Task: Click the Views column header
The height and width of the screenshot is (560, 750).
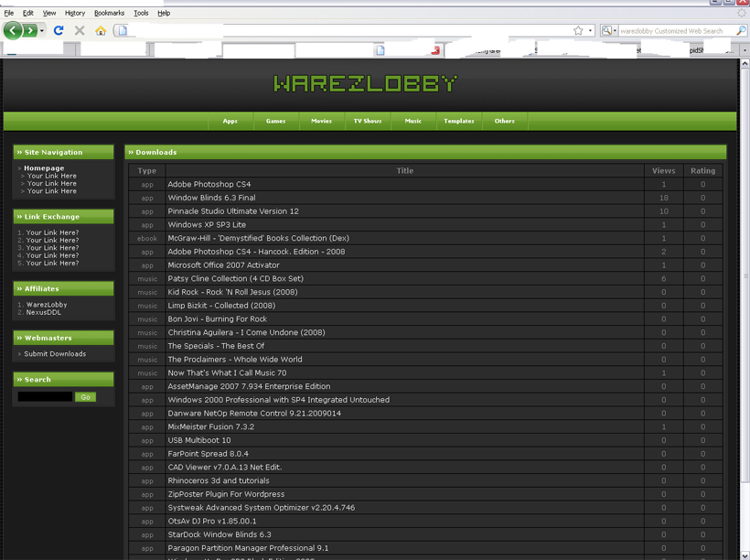Action: click(663, 170)
